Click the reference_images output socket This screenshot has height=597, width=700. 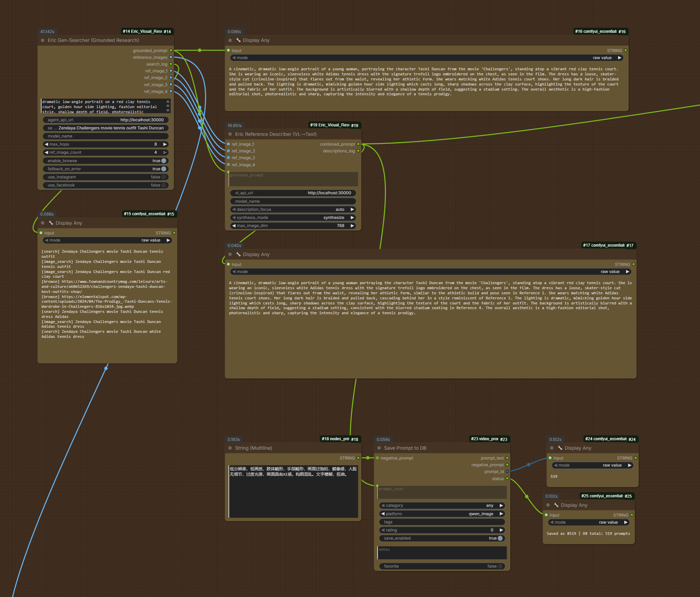click(171, 57)
